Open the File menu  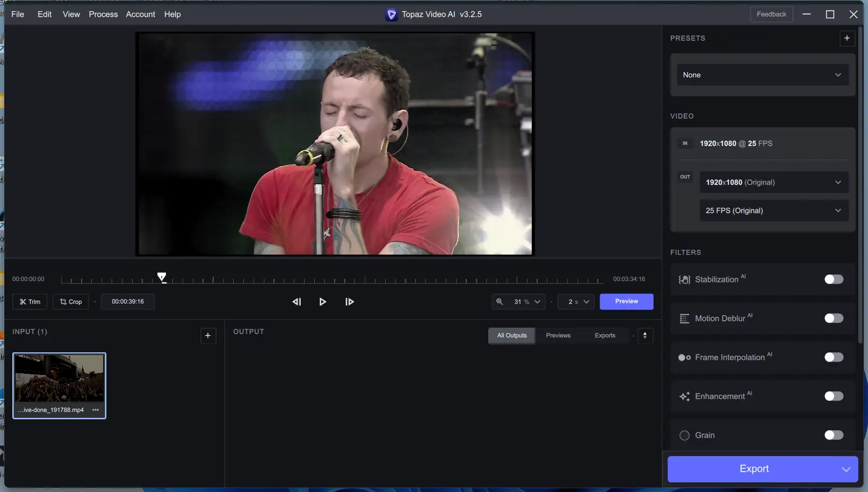(x=18, y=15)
